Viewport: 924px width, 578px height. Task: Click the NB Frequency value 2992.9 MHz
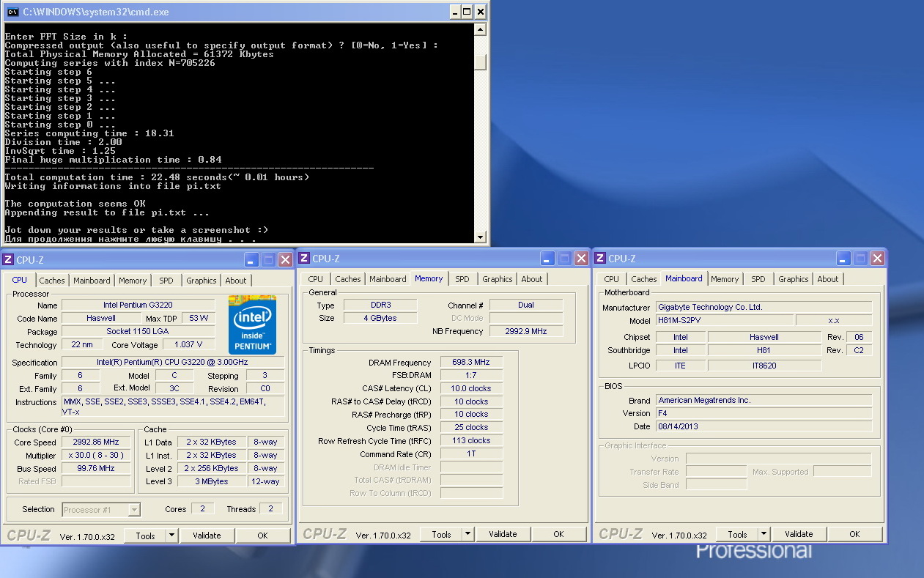click(526, 331)
